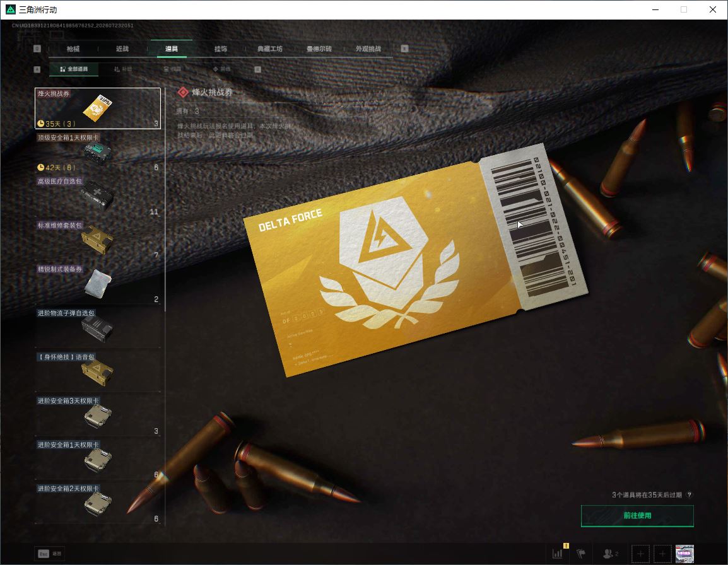
Task: Select the 进阶安全箱2天权限卡 item
Action: coord(98,503)
